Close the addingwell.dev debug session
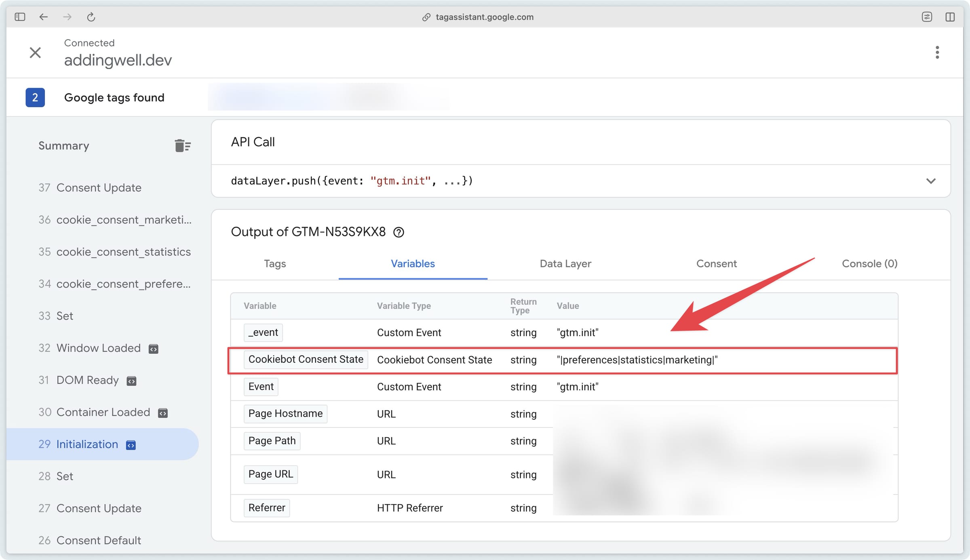The height and width of the screenshot is (560, 970). 35,53
